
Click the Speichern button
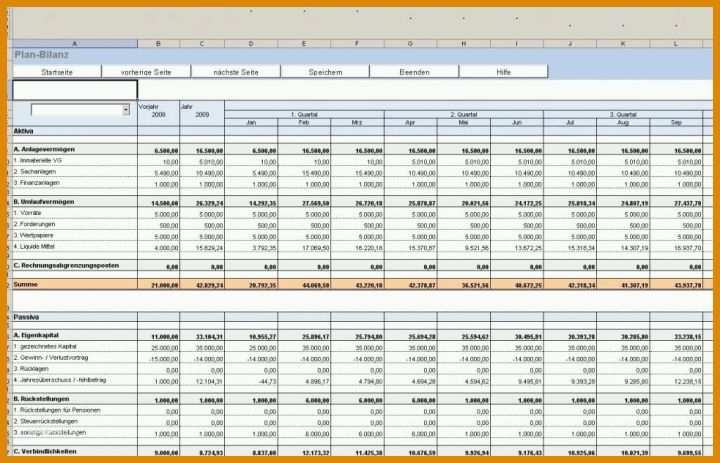tap(325, 72)
